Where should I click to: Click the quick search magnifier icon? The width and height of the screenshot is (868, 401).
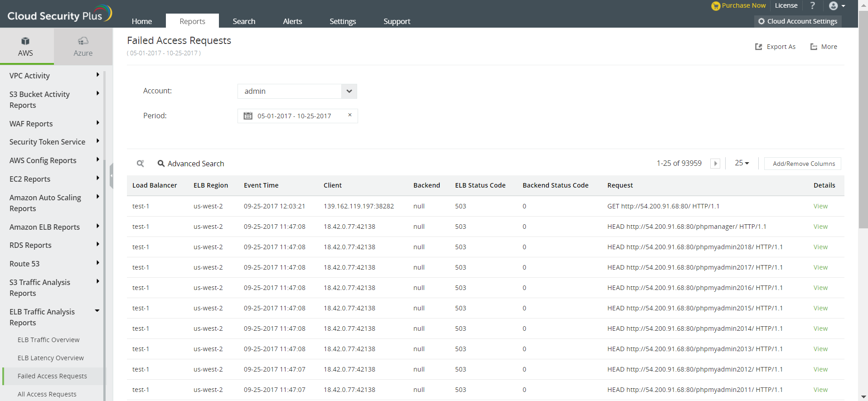coord(141,164)
